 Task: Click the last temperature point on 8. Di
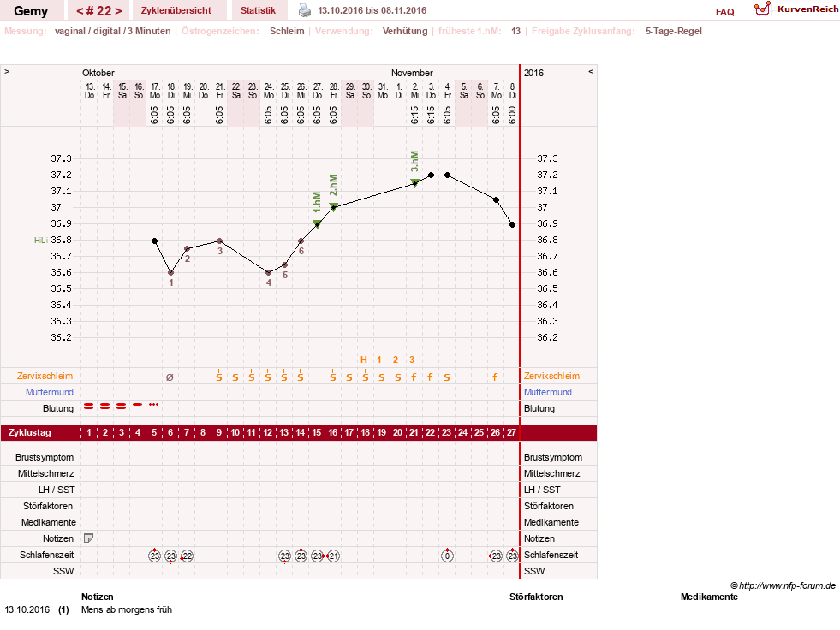pyautogui.click(x=513, y=225)
